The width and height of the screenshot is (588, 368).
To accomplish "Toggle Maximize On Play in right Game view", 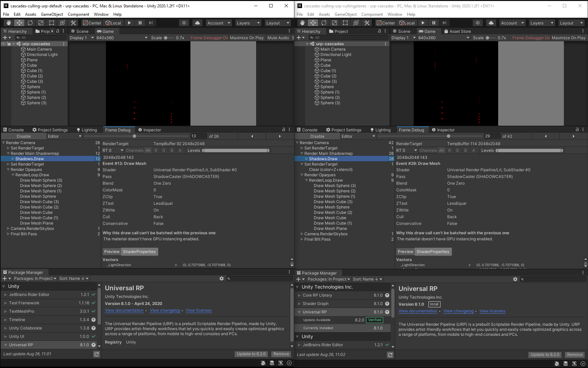I will (x=569, y=38).
